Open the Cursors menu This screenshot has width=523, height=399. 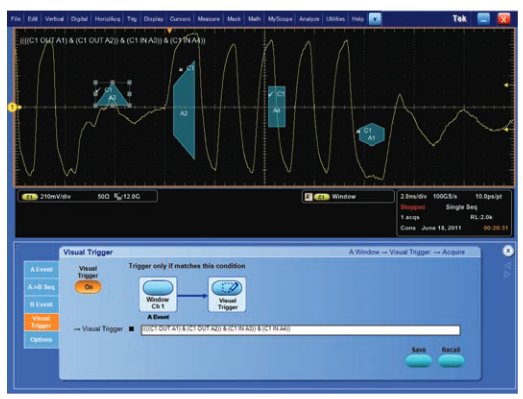(x=180, y=19)
